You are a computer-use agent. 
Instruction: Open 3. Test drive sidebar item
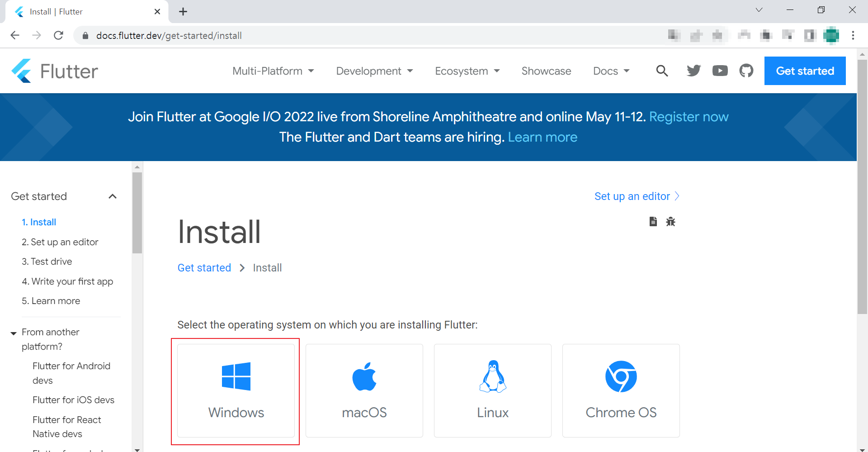coord(47,262)
